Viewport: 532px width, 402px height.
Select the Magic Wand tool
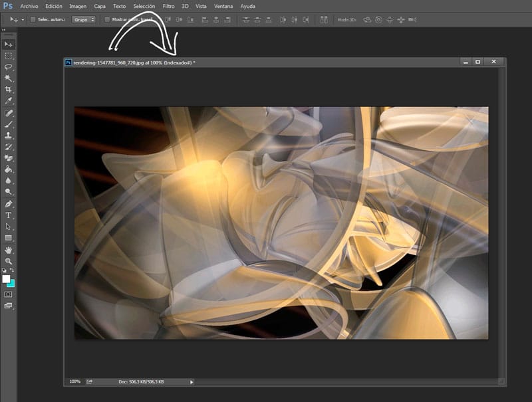(x=9, y=78)
